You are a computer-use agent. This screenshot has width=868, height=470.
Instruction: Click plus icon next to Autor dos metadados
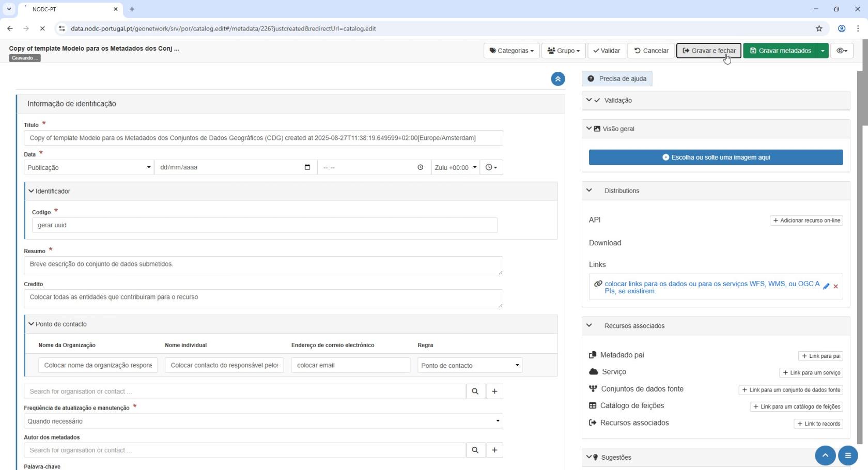click(x=494, y=450)
